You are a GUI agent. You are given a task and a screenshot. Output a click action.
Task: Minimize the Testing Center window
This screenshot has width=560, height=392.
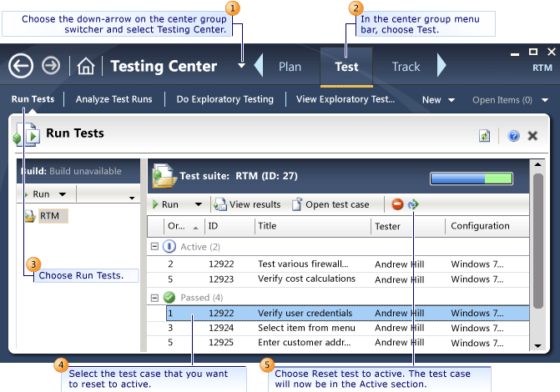pyautogui.click(x=515, y=54)
